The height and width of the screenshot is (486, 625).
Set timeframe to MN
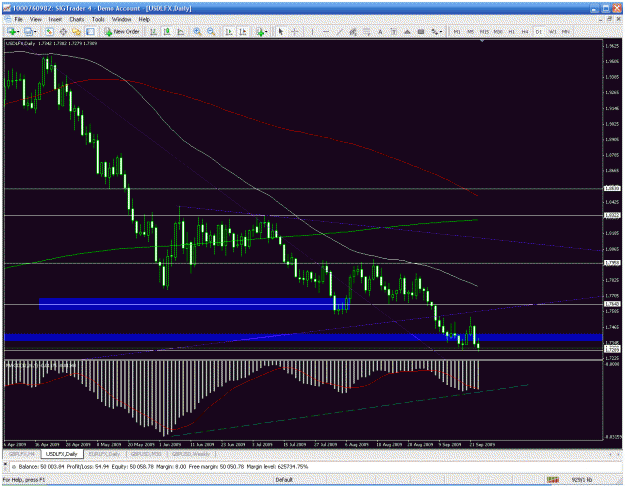pos(566,31)
